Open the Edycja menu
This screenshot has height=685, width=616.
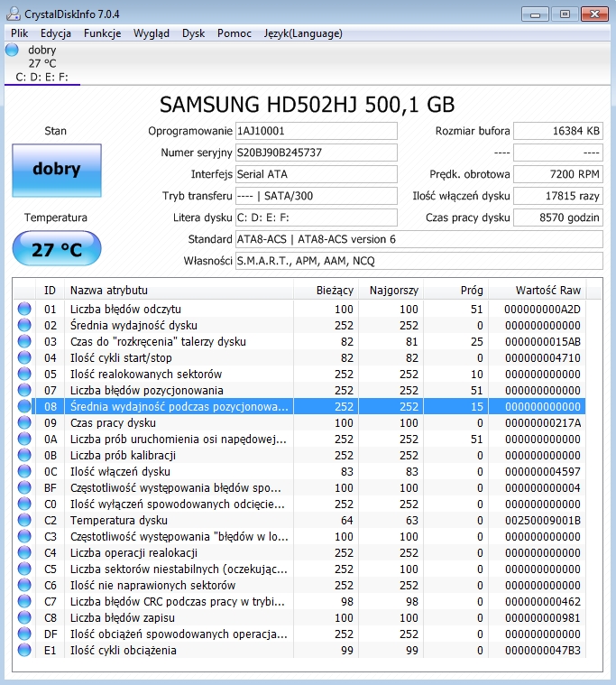(x=55, y=33)
